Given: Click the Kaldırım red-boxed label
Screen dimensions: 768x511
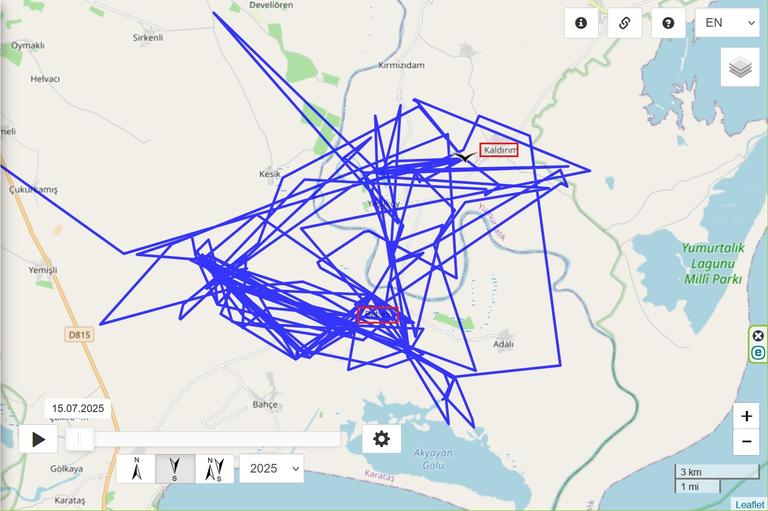Looking at the screenshot, I should tap(499, 150).
